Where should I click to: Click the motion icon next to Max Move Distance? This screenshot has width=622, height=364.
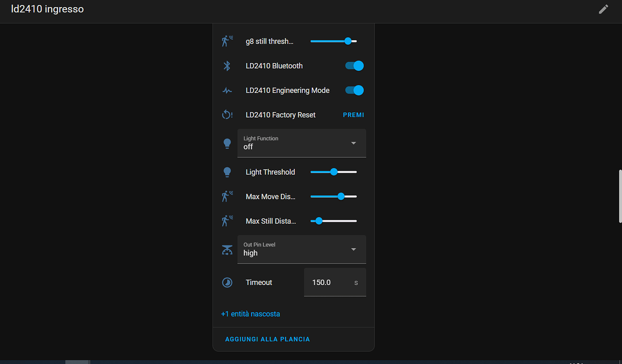click(x=227, y=196)
